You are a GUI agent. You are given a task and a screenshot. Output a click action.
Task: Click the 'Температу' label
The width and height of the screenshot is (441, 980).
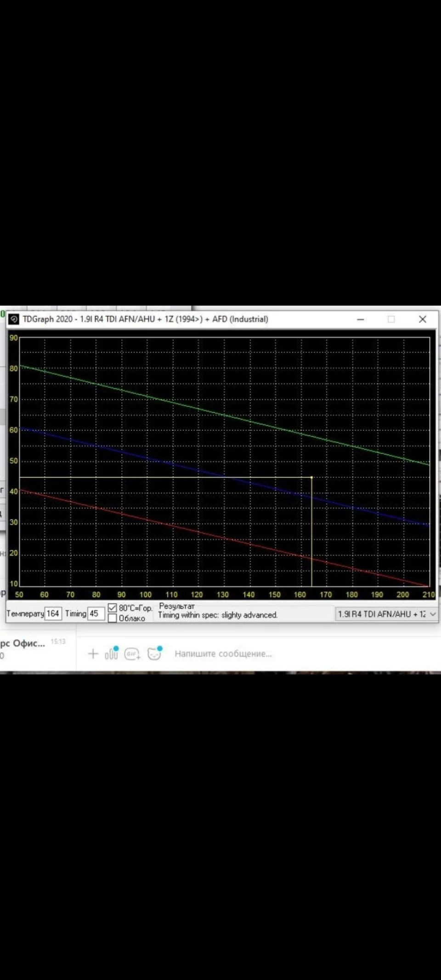(25, 613)
